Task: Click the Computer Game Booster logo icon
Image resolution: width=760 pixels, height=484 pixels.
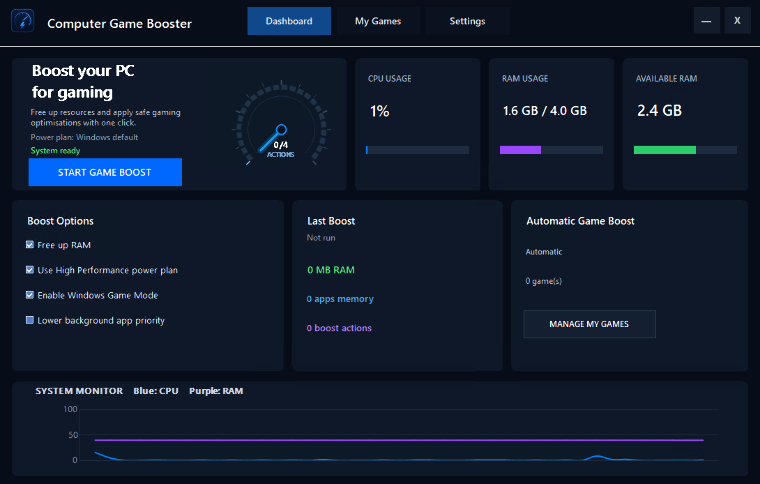Action: 22,21
